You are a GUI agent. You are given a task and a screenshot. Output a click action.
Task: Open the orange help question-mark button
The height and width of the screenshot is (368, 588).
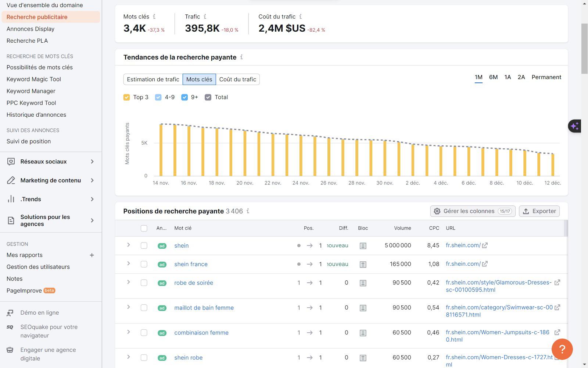(562, 349)
